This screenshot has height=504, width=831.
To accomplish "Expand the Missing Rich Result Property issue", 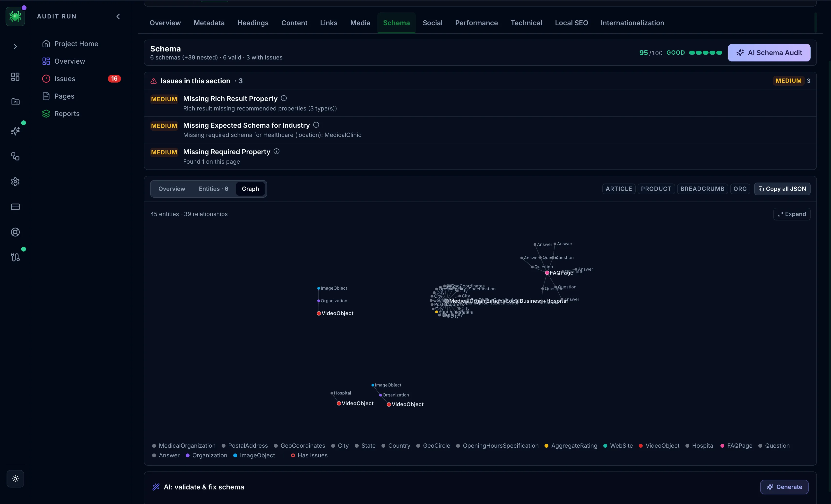I will point(480,103).
